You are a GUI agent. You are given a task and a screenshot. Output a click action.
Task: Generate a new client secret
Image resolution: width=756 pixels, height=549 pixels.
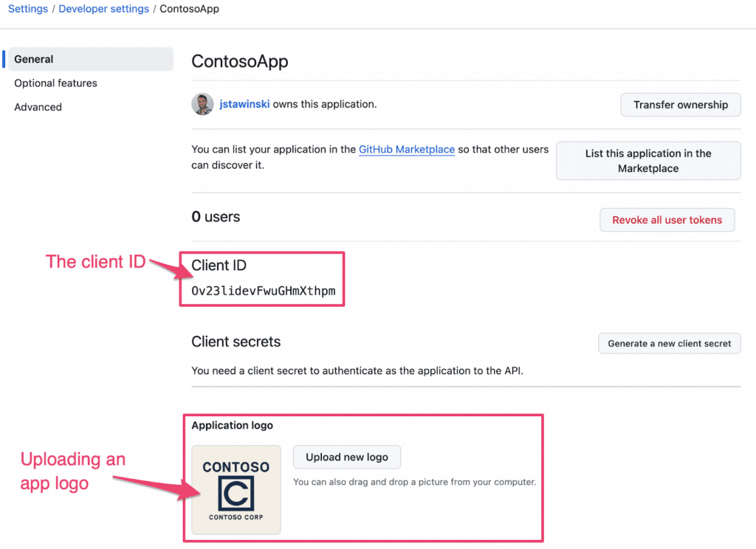pos(669,343)
